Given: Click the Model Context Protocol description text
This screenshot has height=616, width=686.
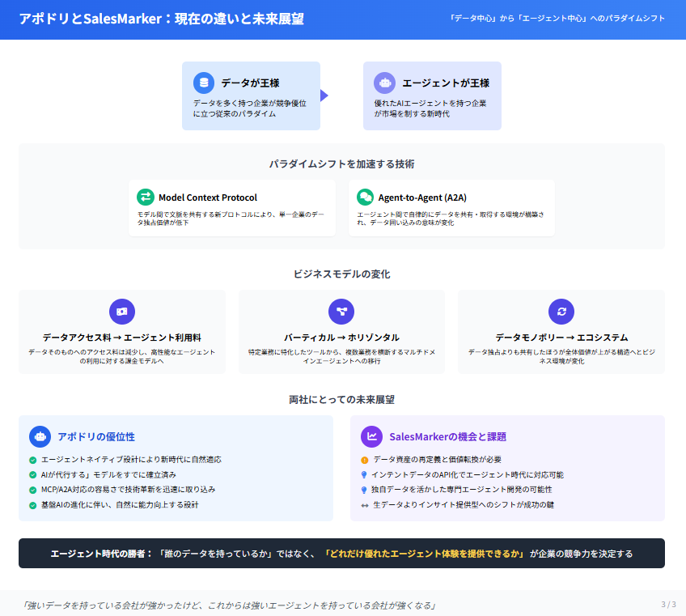Looking at the screenshot, I should [231, 219].
